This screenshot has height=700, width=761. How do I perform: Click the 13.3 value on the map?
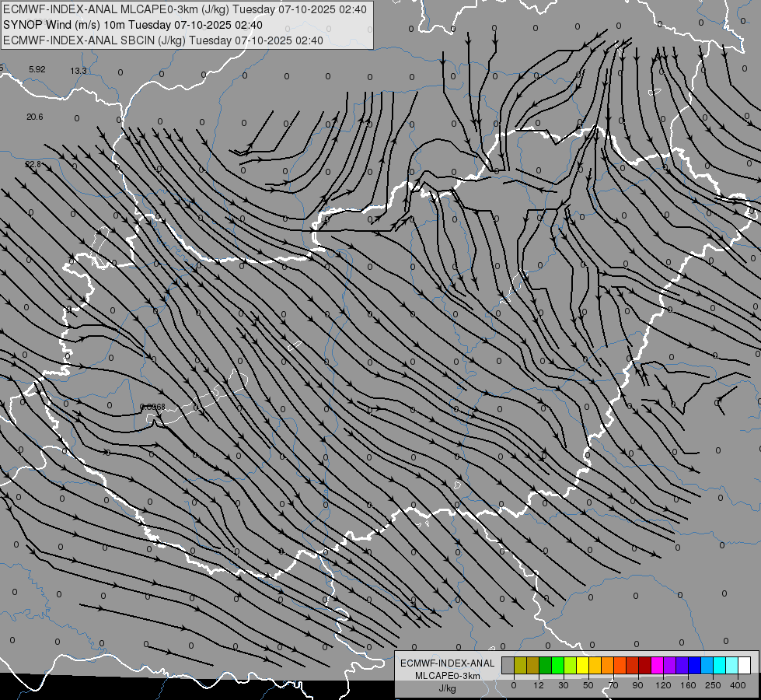coord(79,71)
